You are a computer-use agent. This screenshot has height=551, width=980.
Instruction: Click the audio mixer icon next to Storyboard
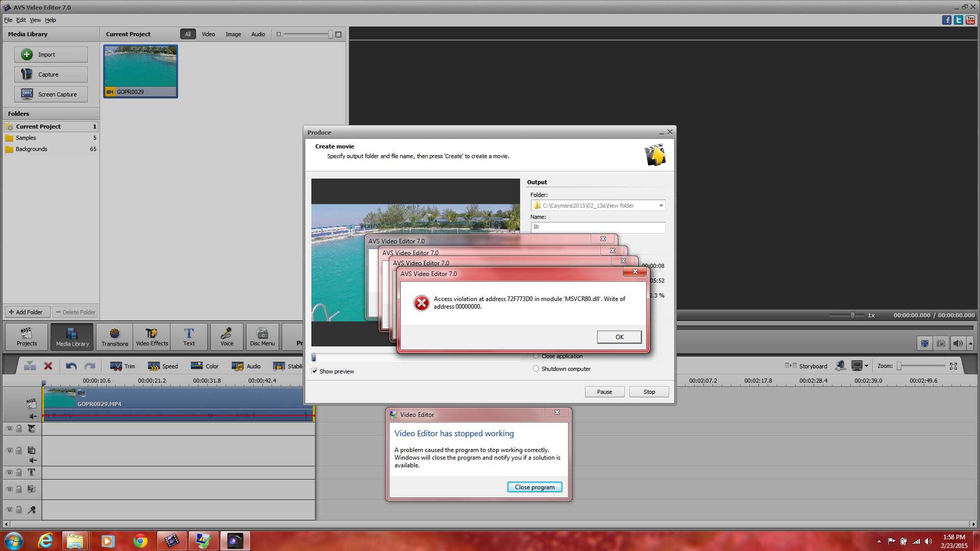tap(840, 366)
